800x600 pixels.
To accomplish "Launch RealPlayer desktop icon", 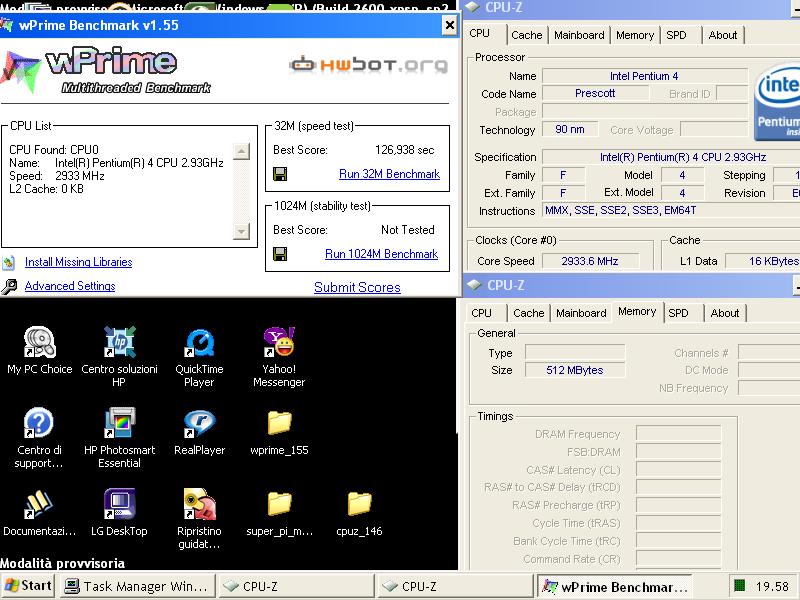I will 199,431.
